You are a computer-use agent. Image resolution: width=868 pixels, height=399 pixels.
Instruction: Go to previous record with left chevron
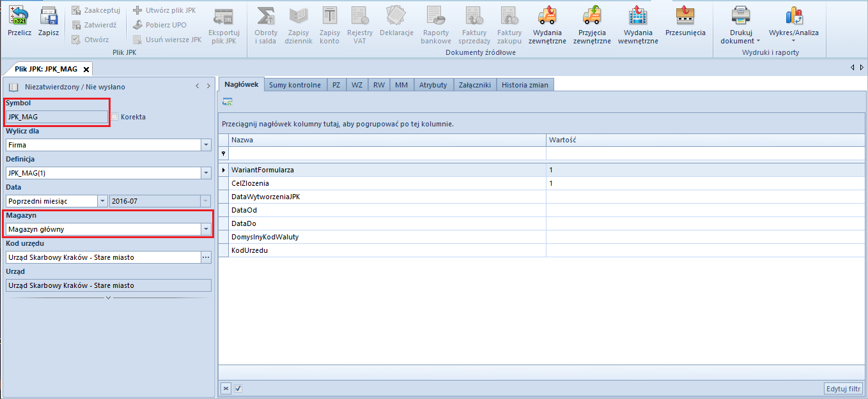tap(198, 86)
